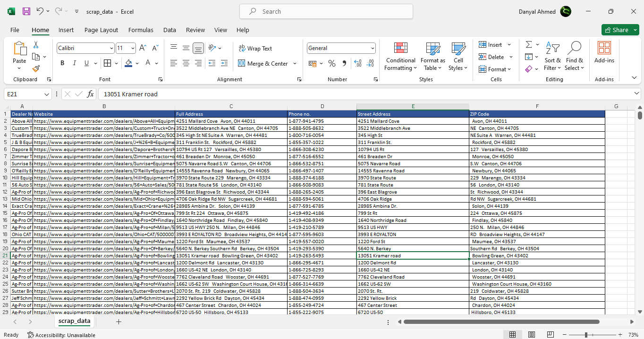
Task: Switch to the Formulas tab
Action: tap(141, 30)
